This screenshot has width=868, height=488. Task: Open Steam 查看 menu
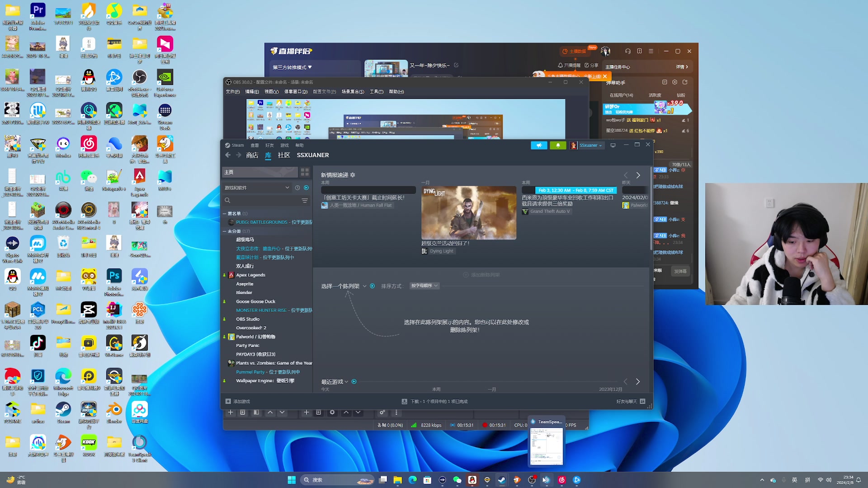255,145
